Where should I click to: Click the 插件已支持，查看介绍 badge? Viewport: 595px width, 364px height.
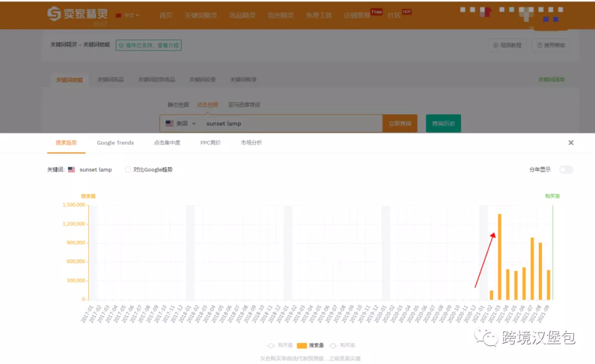pyautogui.click(x=149, y=45)
